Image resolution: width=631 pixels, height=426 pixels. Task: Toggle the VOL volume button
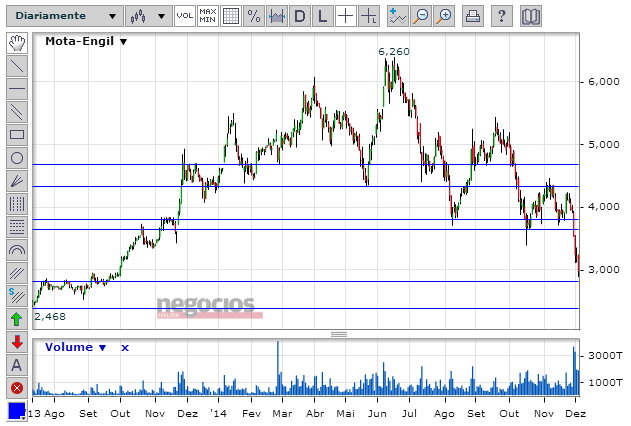coord(185,16)
